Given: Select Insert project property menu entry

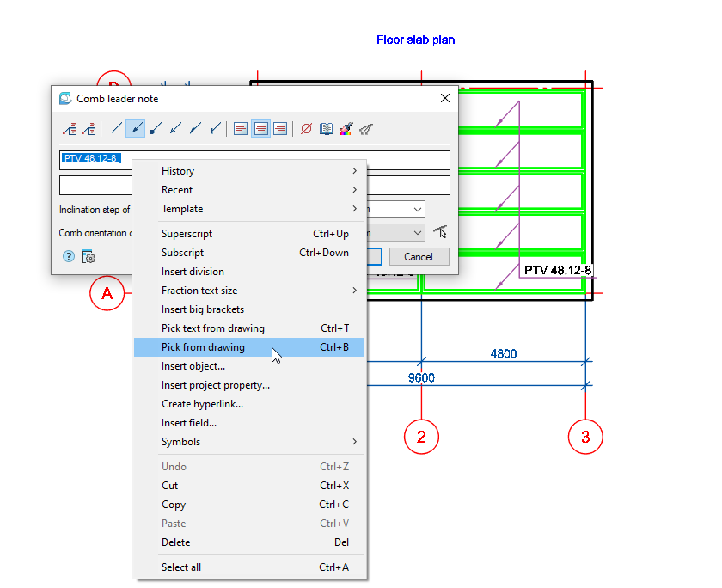Looking at the screenshot, I should 216,385.
